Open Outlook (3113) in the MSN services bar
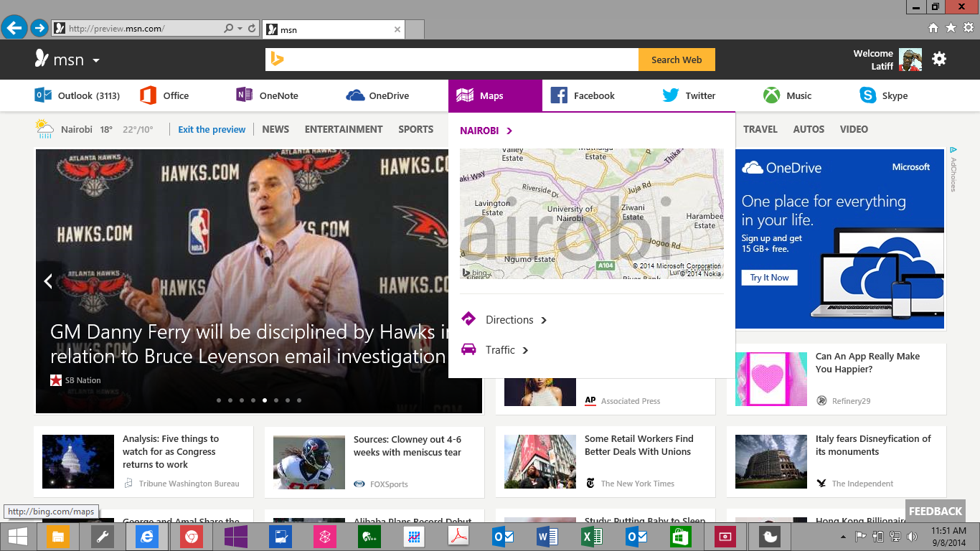The width and height of the screenshot is (980, 551). coord(77,95)
